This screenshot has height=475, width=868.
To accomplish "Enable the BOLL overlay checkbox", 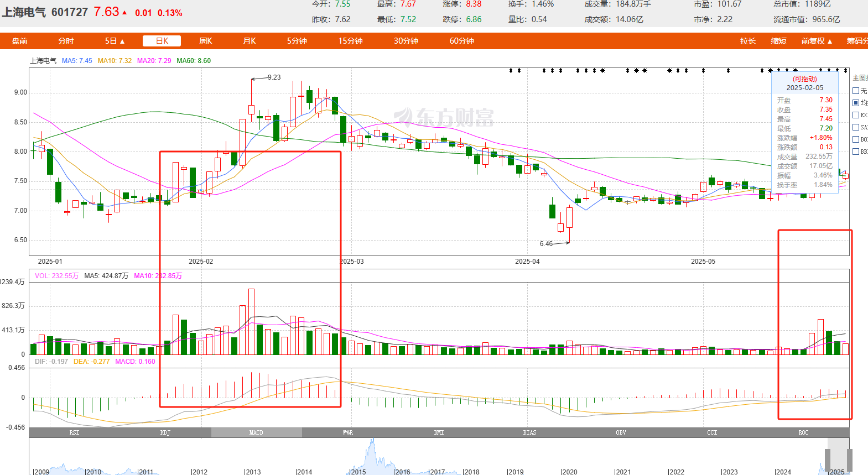I will click(x=856, y=139).
